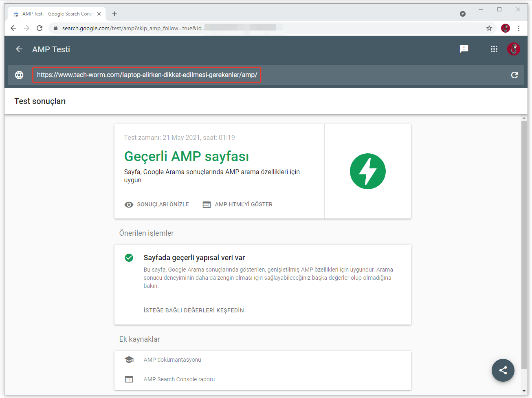This screenshot has width=532, height=398.
Task: Open AMP dokümantasyonu resource
Action: 172,360
